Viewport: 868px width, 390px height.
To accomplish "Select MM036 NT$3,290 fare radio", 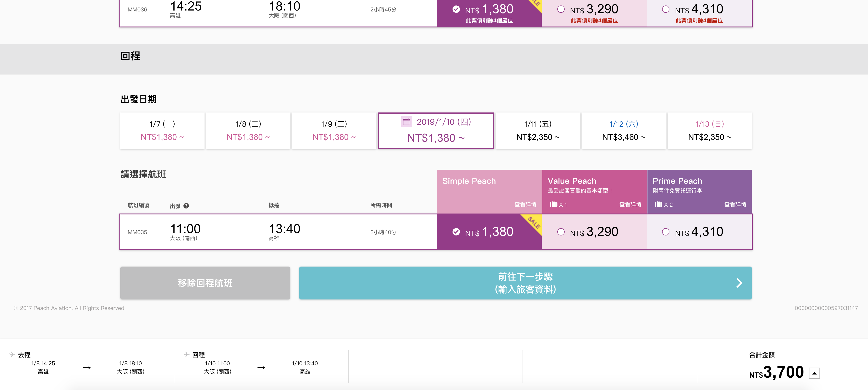I will [x=561, y=9].
